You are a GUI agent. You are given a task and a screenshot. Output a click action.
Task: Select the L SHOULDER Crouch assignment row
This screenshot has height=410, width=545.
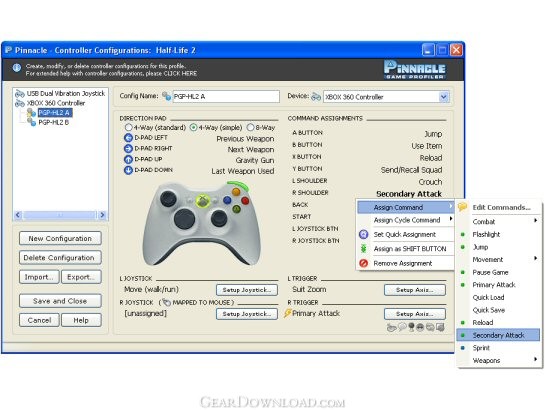coord(367,182)
